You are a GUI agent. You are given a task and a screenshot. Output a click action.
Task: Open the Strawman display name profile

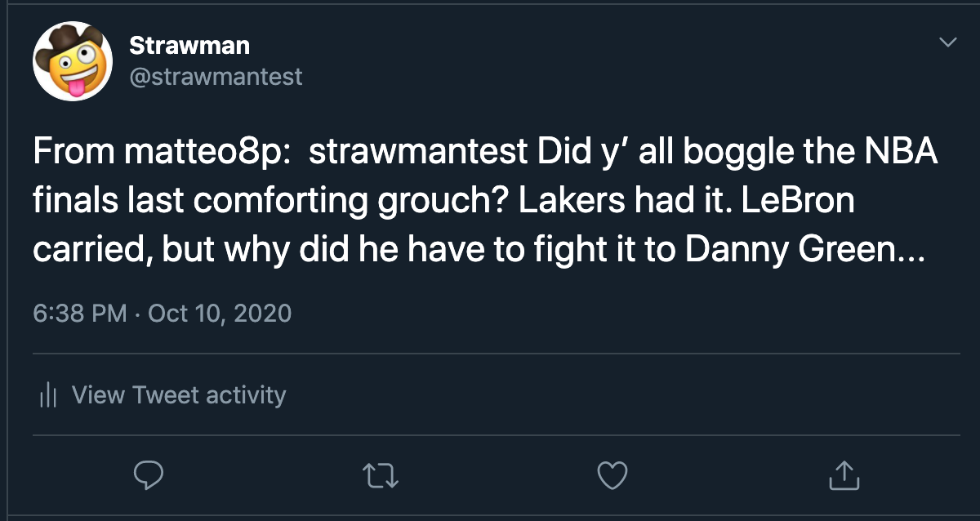(189, 45)
